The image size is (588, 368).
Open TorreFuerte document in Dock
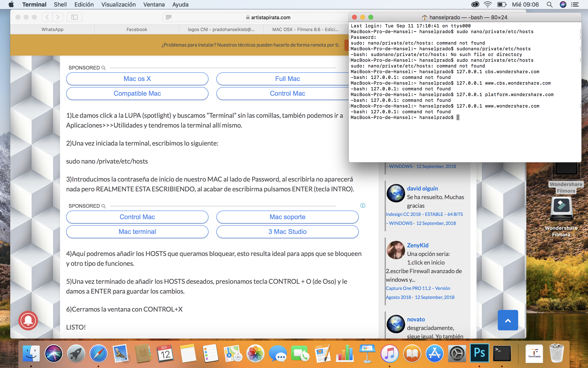tap(534, 353)
